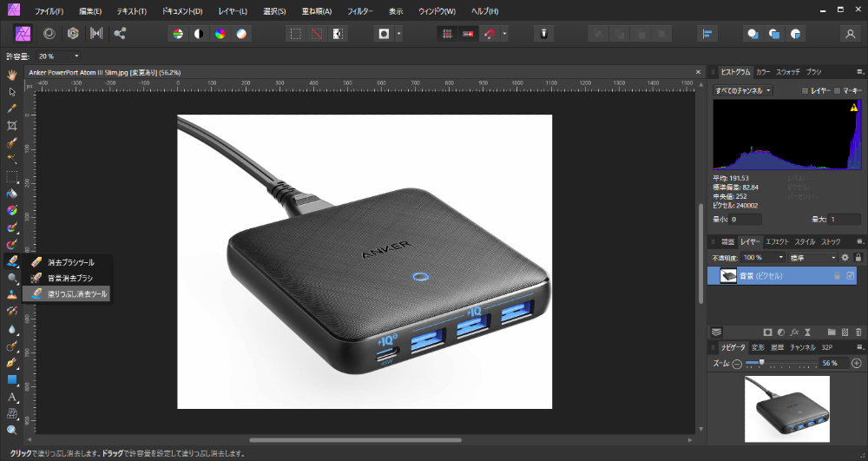The height and width of the screenshot is (461, 868).
Task: Select the Color Picker eyedropper tool
Action: tap(11, 109)
